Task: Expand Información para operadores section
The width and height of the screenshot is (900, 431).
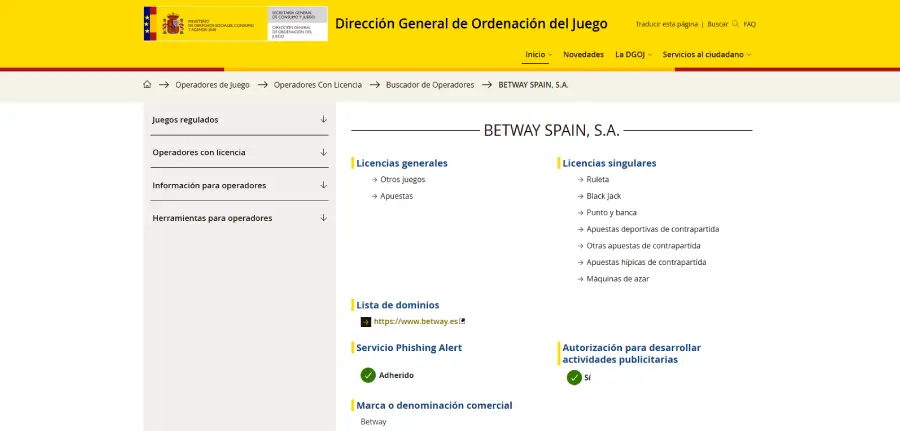Action: point(239,185)
